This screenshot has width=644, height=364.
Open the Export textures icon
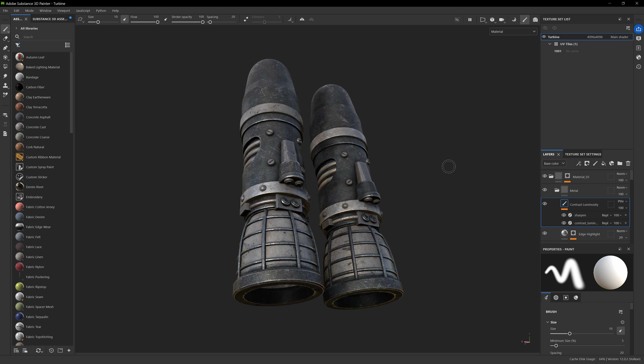tap(638, 29)
